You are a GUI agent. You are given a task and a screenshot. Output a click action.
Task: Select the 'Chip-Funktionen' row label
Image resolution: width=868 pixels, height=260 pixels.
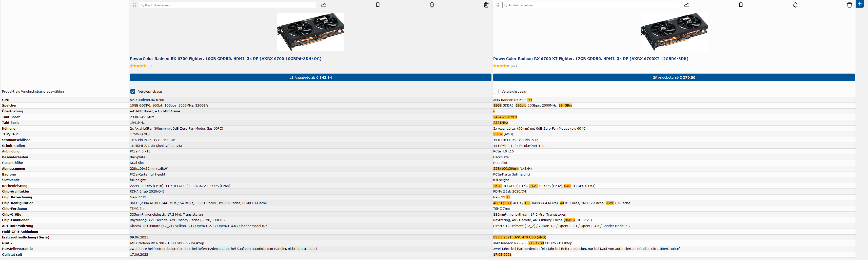click(15, 220)
